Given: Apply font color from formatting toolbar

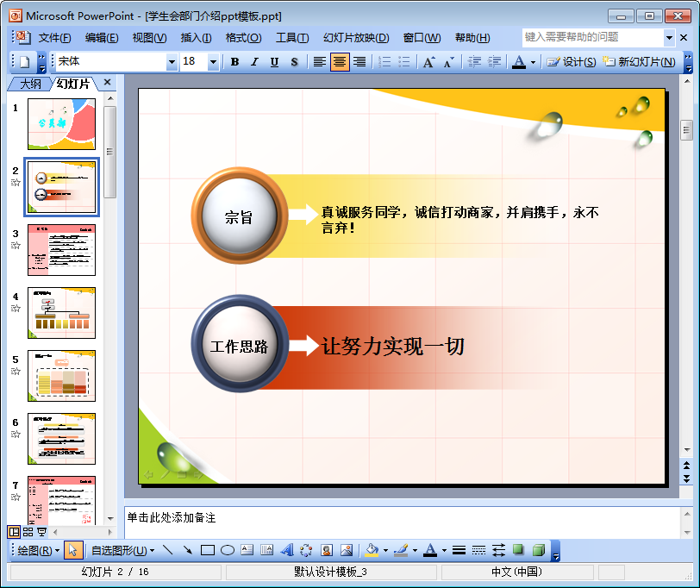Looking at the screenshot, I should [x=519, y=61].
